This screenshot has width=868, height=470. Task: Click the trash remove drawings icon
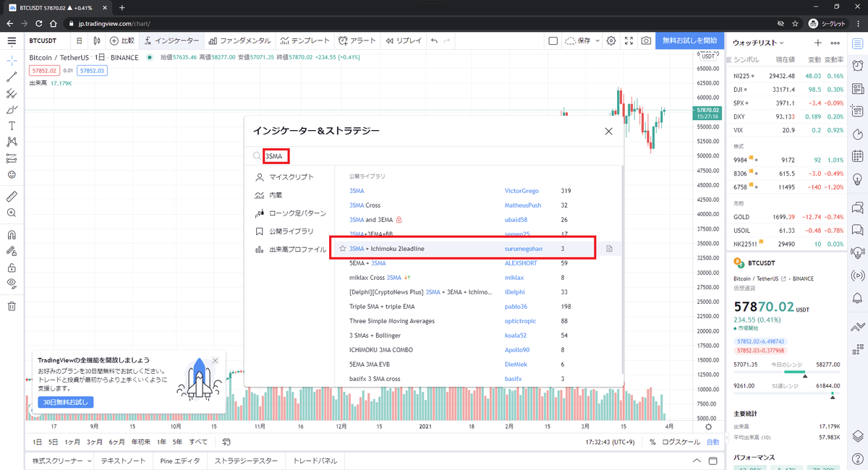[x=12, y=306]
